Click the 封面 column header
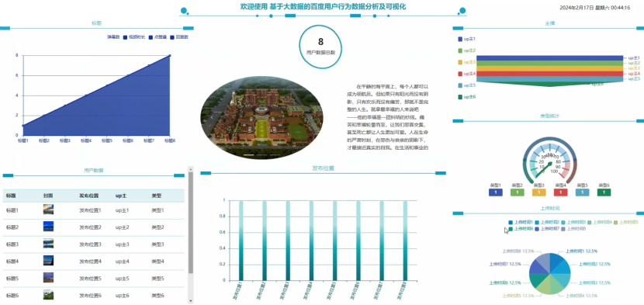Viewport: 644px width, 305px height. 48,196
